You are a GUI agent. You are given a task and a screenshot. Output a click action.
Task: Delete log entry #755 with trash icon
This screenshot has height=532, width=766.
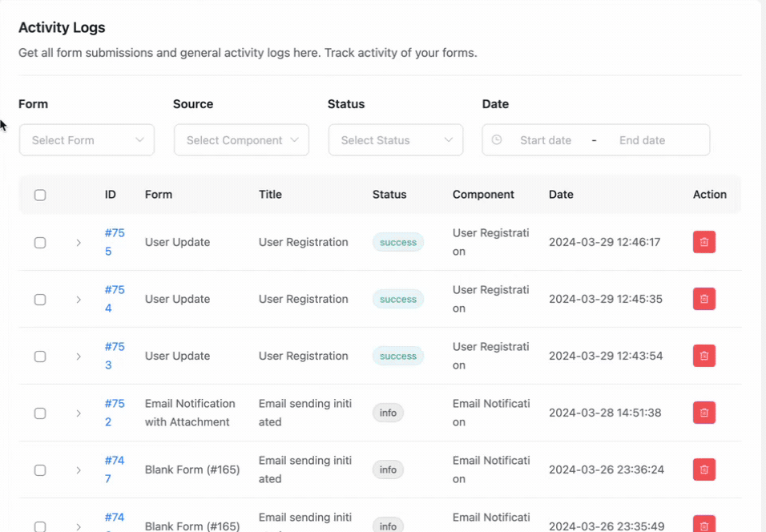tap(704, 242)
